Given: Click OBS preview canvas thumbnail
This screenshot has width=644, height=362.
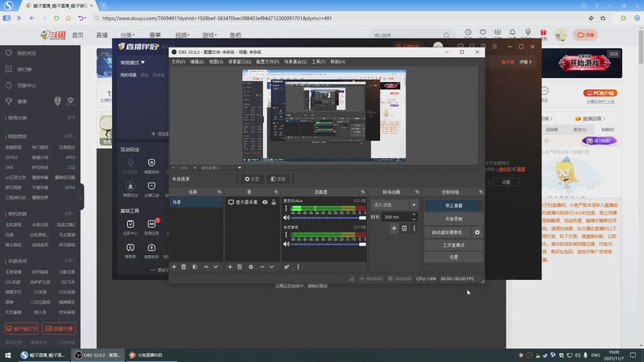Looking at the screenshot, I should [324, 115].
